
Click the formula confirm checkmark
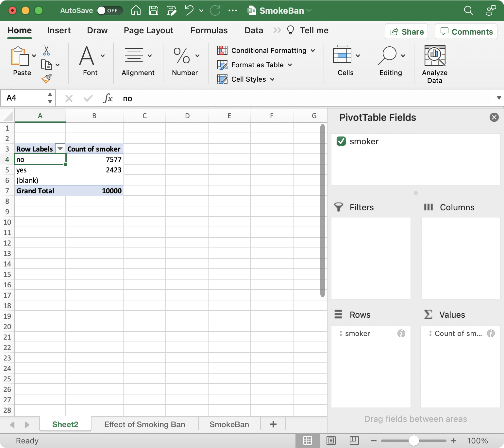[x=88, y=98]
